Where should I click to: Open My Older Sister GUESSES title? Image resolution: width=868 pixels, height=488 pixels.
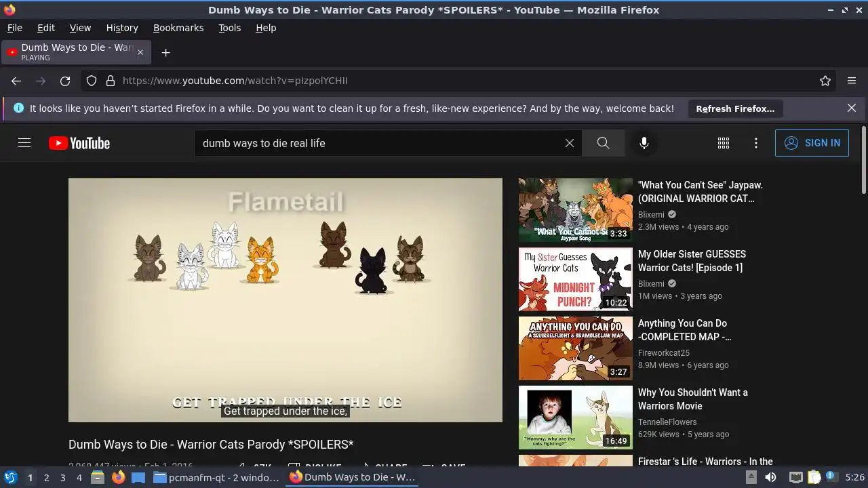coord(692,261)
